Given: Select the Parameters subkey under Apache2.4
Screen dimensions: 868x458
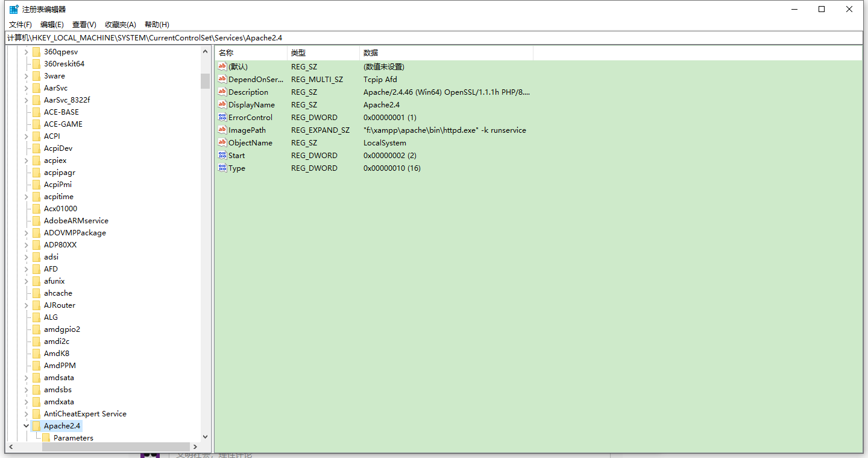Looking at the screenshot, I should 70,437.
